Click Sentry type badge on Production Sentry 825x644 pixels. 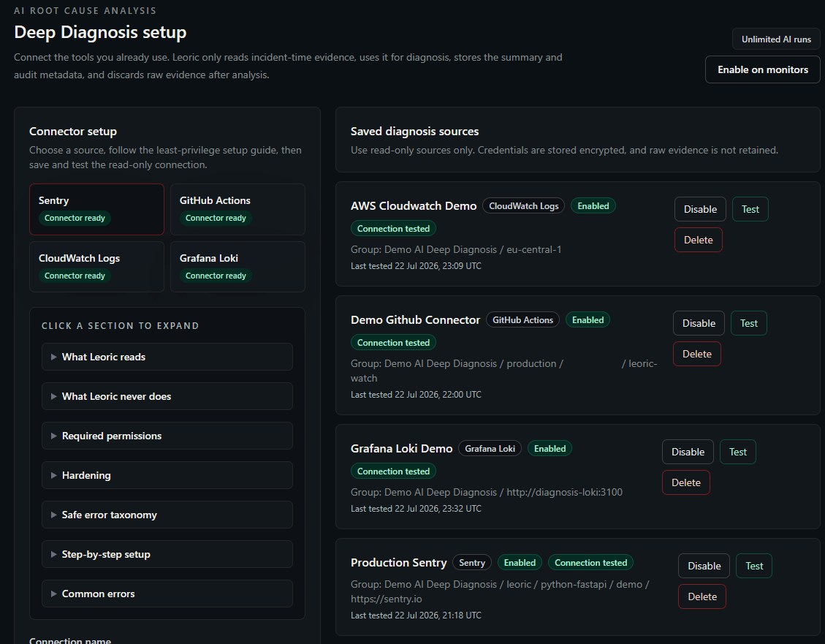[x=472, y=562]
